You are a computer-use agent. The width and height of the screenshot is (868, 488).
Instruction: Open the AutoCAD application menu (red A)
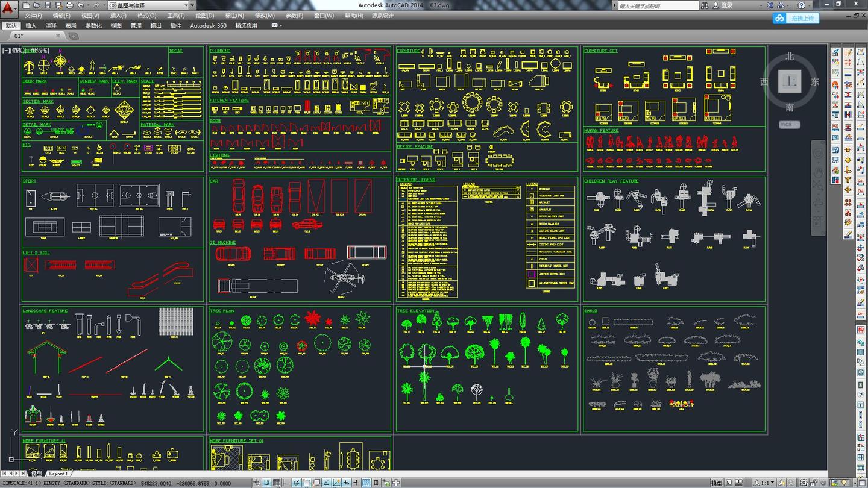(8, 9)
